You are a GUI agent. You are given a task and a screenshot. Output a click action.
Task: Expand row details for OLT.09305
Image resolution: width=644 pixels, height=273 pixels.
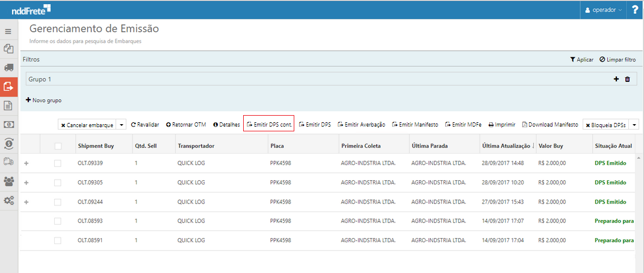tap(26, 183)
